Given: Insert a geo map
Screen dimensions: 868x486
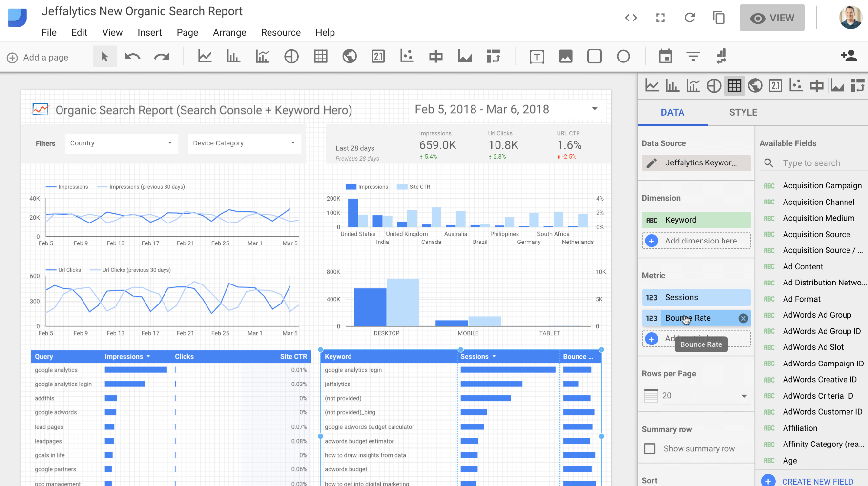Looking at the screenshot, I should pos(350,56).
